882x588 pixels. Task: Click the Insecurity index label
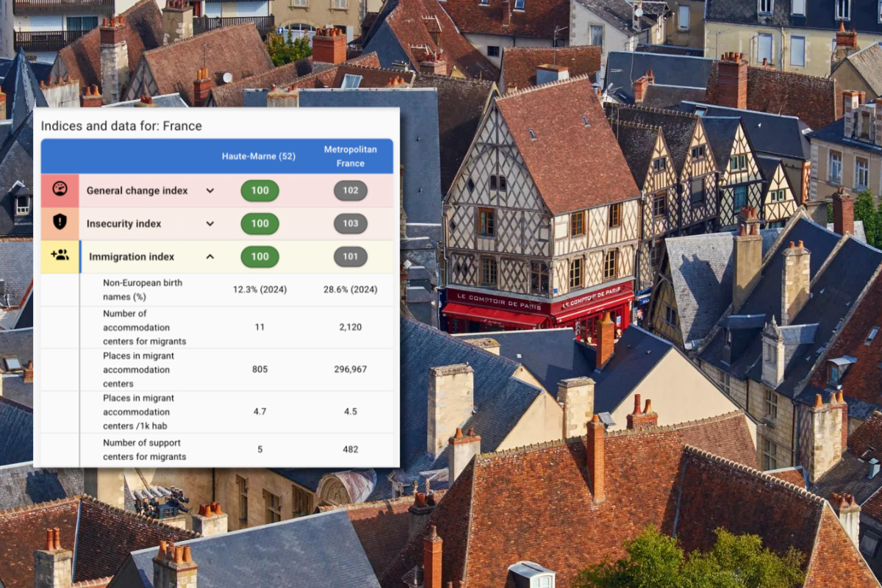pos(123,223)
